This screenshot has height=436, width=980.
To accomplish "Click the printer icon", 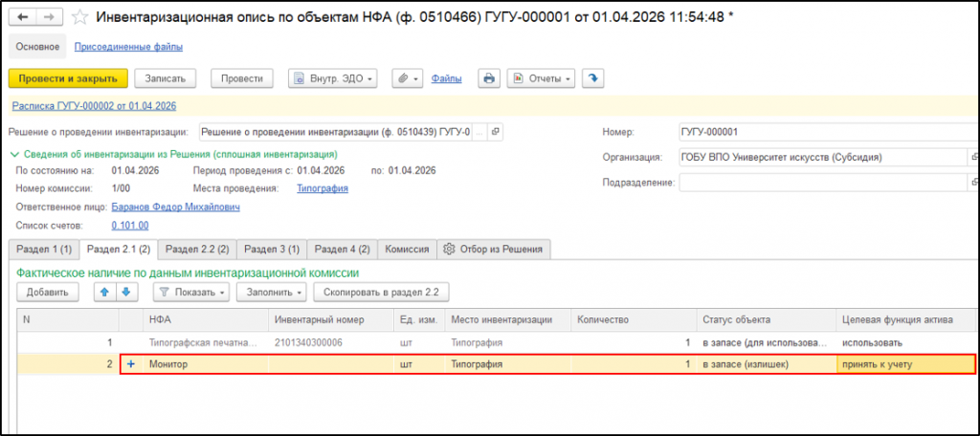I will 489,78.
